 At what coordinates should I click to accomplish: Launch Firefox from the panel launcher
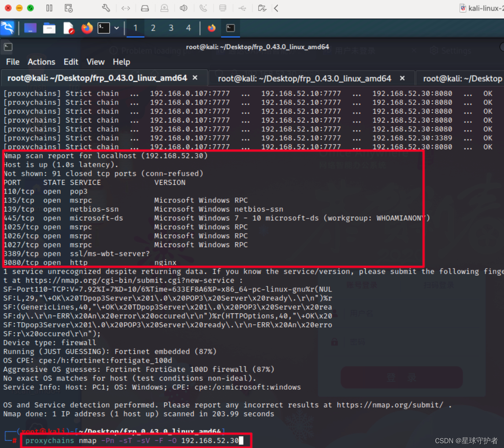[x=87, y=28]
